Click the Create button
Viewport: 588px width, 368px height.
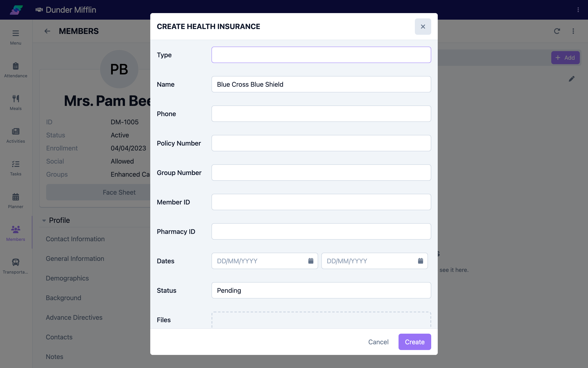pyautogui.click(x=414, y=342)
